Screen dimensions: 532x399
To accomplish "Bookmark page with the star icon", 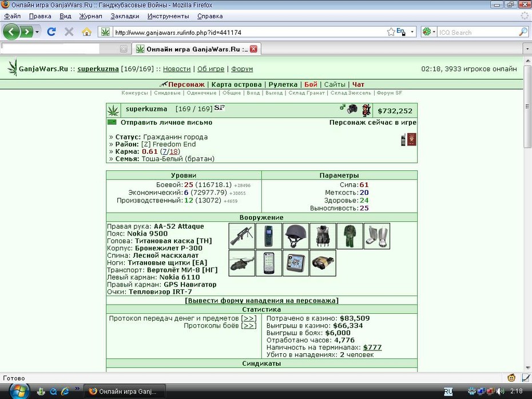I will tap(391, 32).
